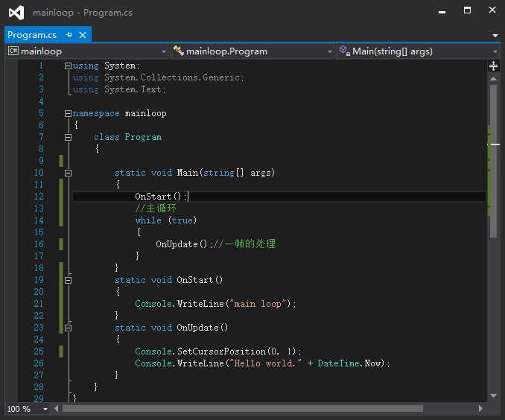The image size is (505, 420).
Task: Click 'static void OnUpdate()' declaration
Action: [x=171, y=328]
